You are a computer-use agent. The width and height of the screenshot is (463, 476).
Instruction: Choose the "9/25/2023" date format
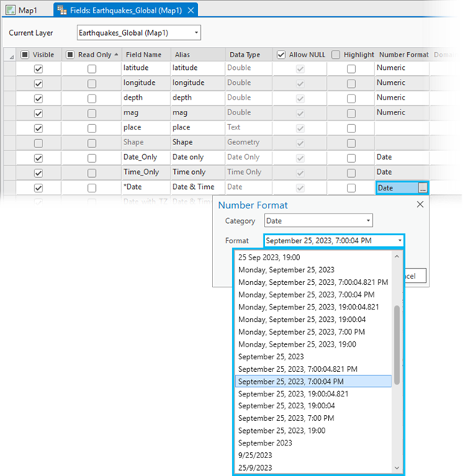[257, 454]
